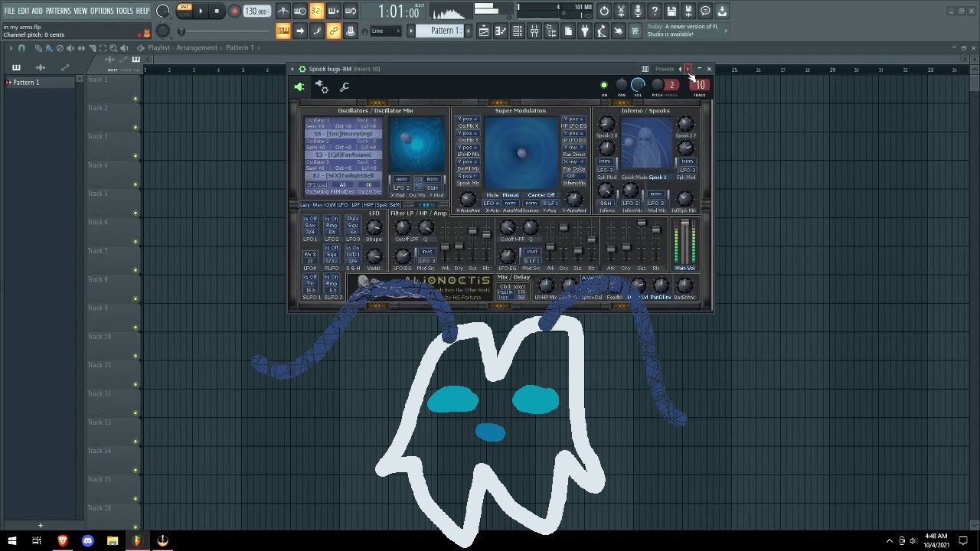Add a new playlist track with plus
Image resolution: width=980 pixels, height=551 pixels.
click(40, 526)
